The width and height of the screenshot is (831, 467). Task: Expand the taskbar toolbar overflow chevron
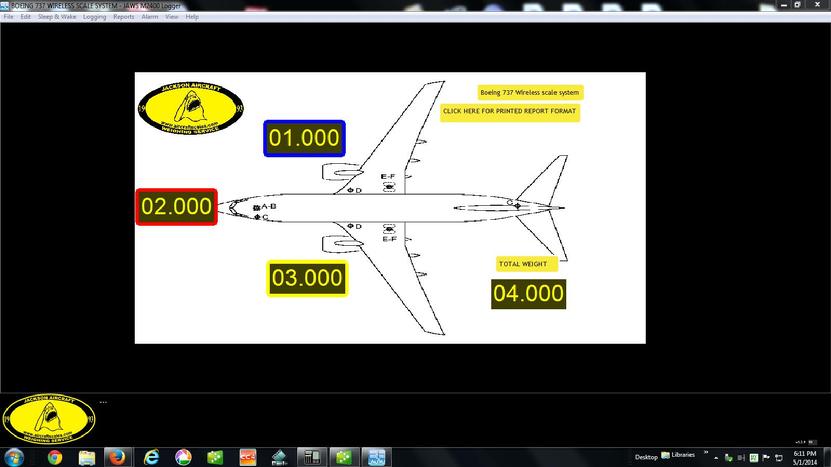click(x=706, y=452)
